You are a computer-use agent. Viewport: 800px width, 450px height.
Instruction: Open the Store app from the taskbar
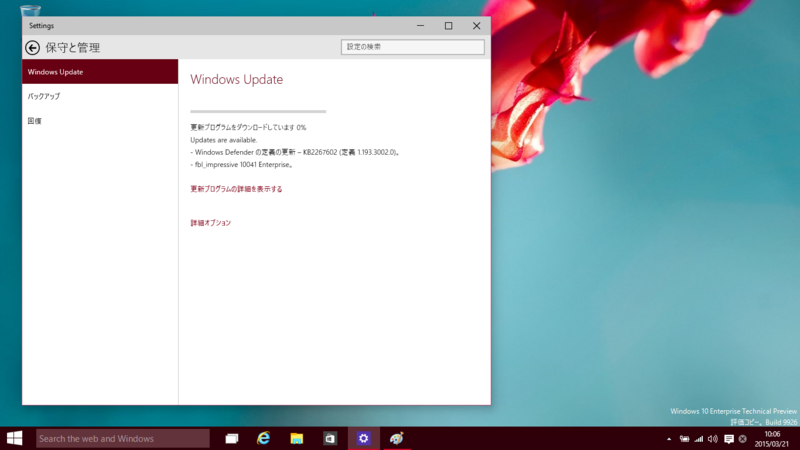pyautogui.click(x=330, y=438)
